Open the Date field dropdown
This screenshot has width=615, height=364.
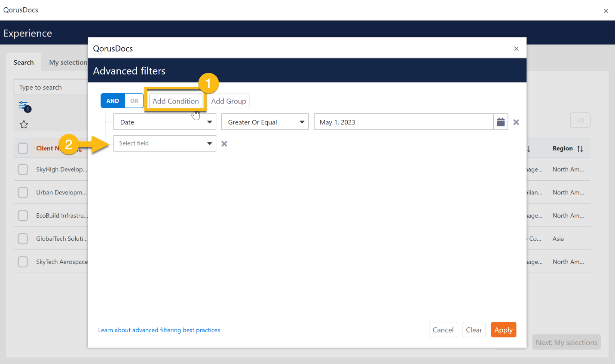(165, 122)
